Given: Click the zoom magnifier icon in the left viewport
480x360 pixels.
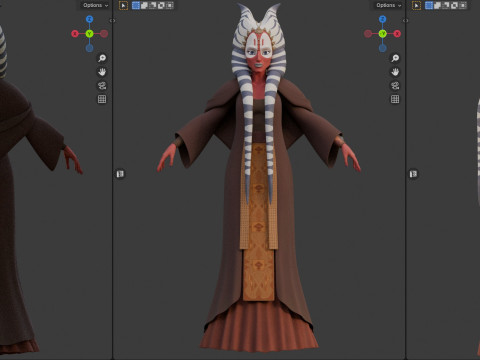Looking at the screenshot, I should [x=102, y=58].
